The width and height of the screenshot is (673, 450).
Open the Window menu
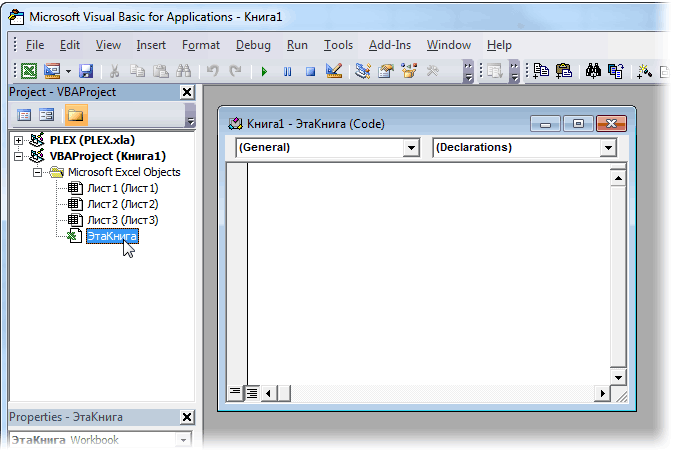click(x=449, y=45)
